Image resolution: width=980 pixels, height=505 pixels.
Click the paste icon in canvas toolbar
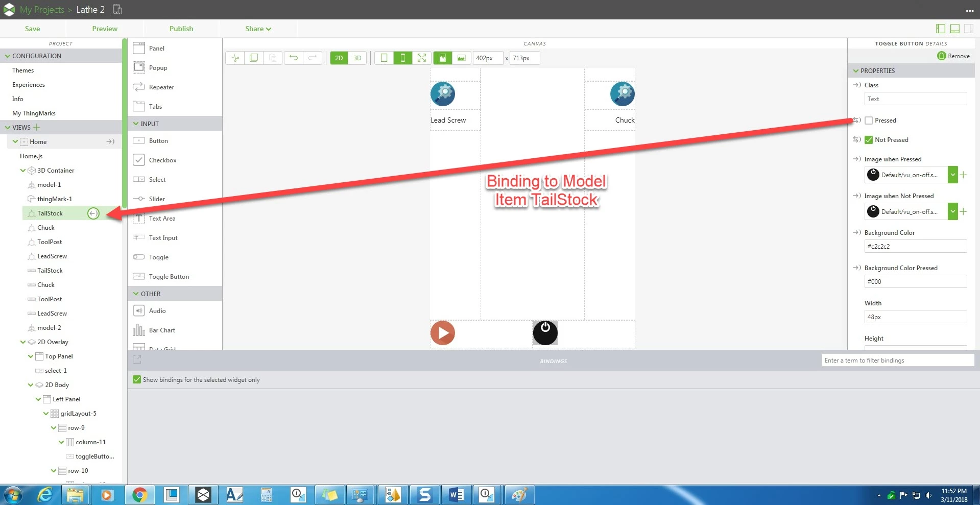pyautogui.click(x=273, y=58)
